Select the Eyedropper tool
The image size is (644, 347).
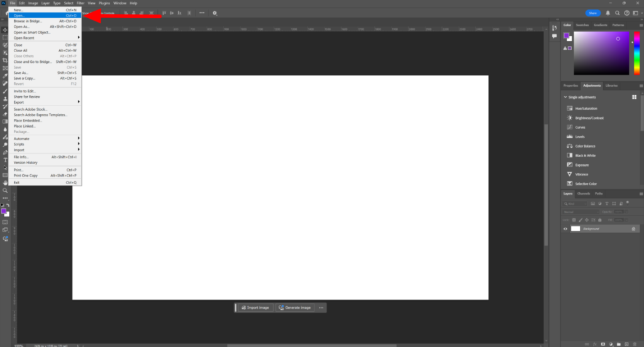[5, 75]
